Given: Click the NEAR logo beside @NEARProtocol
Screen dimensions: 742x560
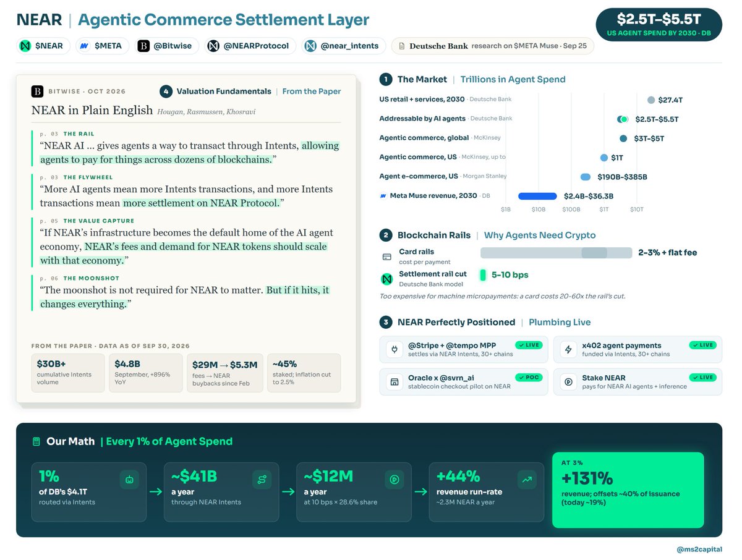Looking at the screenshot, I should 214,46.
